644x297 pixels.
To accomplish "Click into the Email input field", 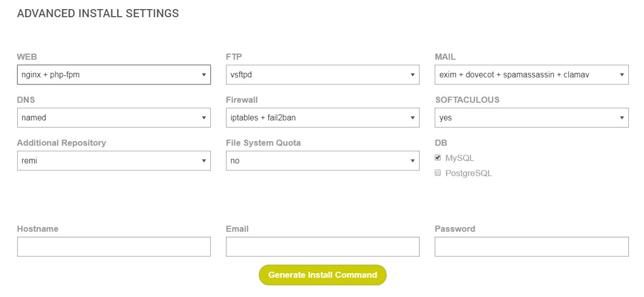I will pyautogui.click(x=323, y=247).
